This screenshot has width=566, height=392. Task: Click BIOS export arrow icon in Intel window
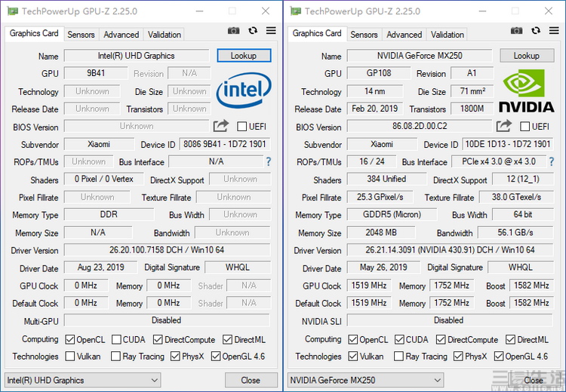[221, 126]
